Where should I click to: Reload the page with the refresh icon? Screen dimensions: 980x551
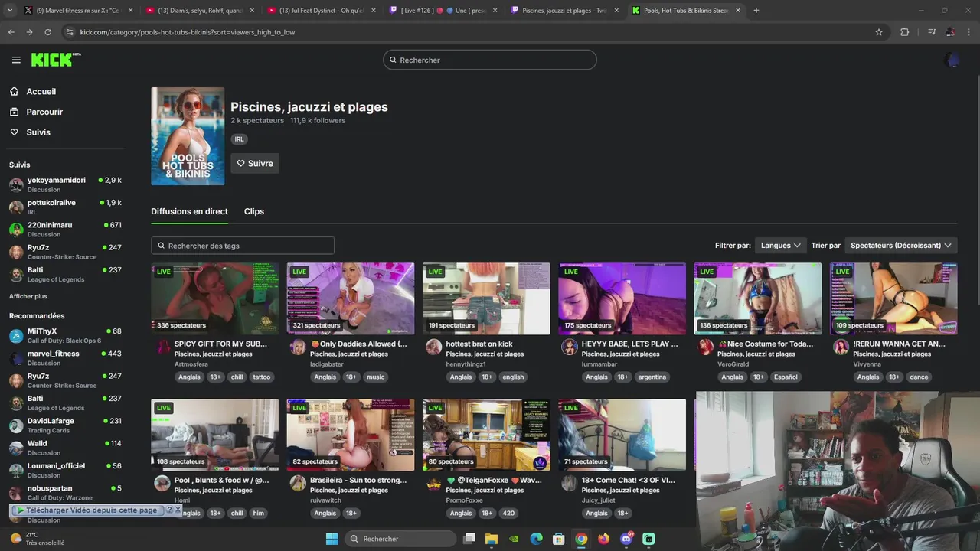(x=47, y=32)
